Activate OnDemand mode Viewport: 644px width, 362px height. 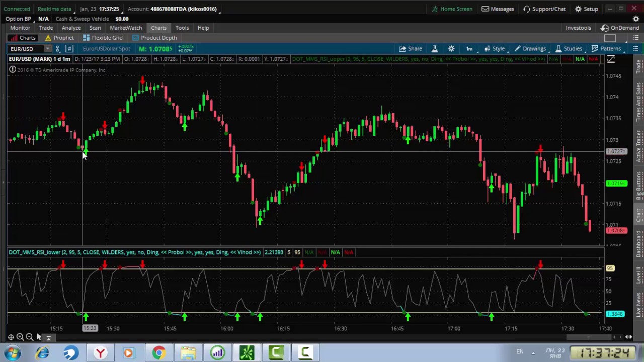pos(620,28)
